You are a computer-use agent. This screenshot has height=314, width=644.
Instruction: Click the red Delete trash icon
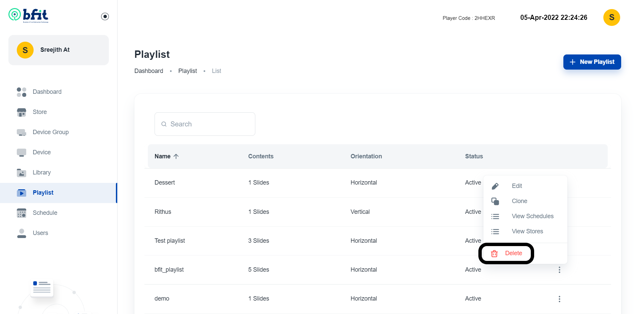[x=495, y=253]
